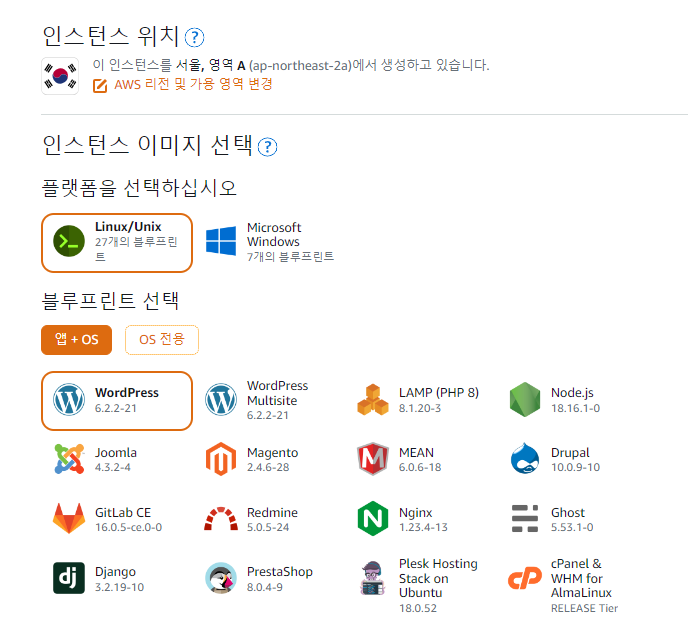Click the cPanel cP logo icon
The width and height of the screenshot is (688, 634).
[525, 578]
